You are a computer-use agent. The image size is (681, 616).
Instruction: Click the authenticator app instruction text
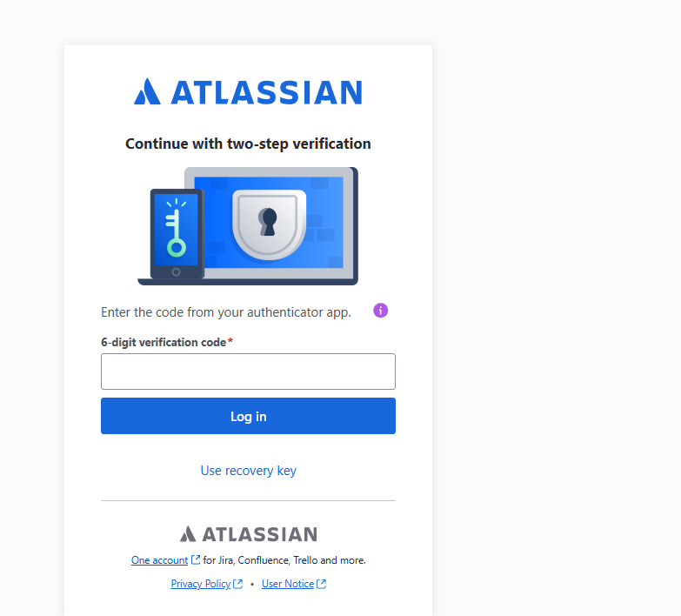click(226, 312)
